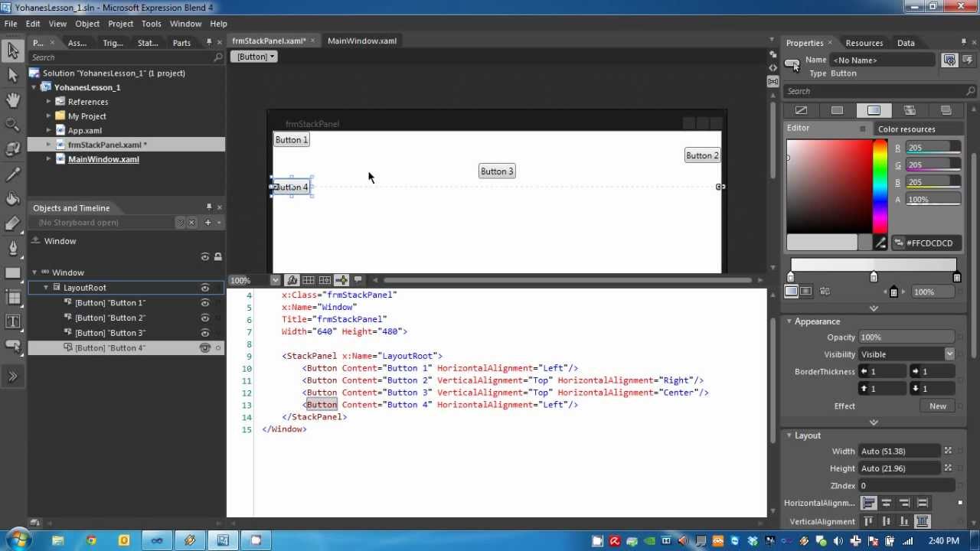Select the Grid layout panel tool
The width and height of the screenshot is (980, 551).
pos(12,298)
